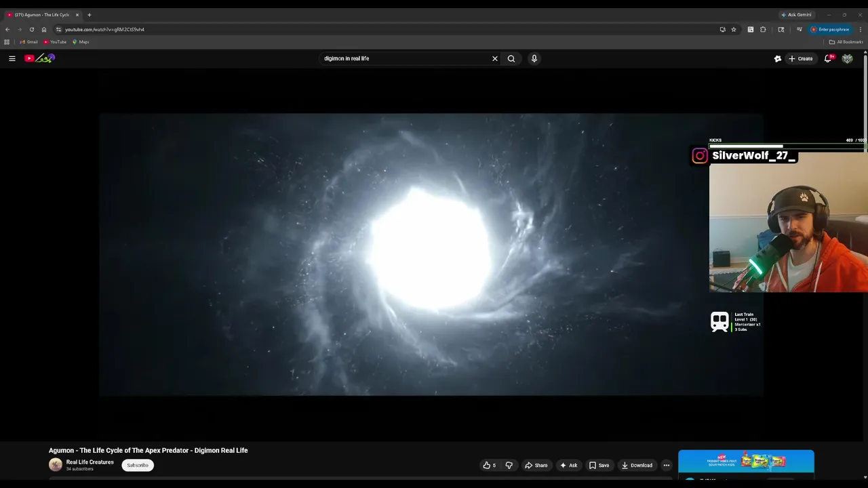Run search with the magnifier button
The image size is (868, 488).
[511, 58]
